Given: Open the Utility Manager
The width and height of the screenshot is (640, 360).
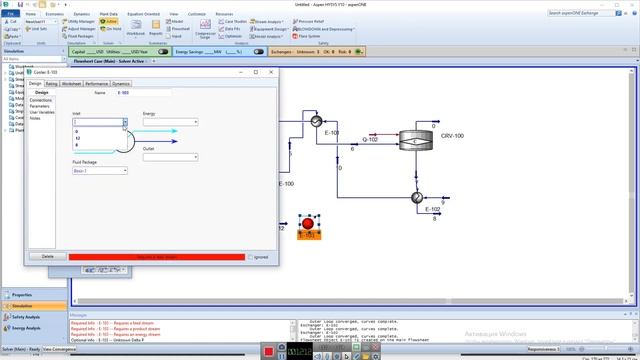Looking at the screenshot, I should click(78, 21).
